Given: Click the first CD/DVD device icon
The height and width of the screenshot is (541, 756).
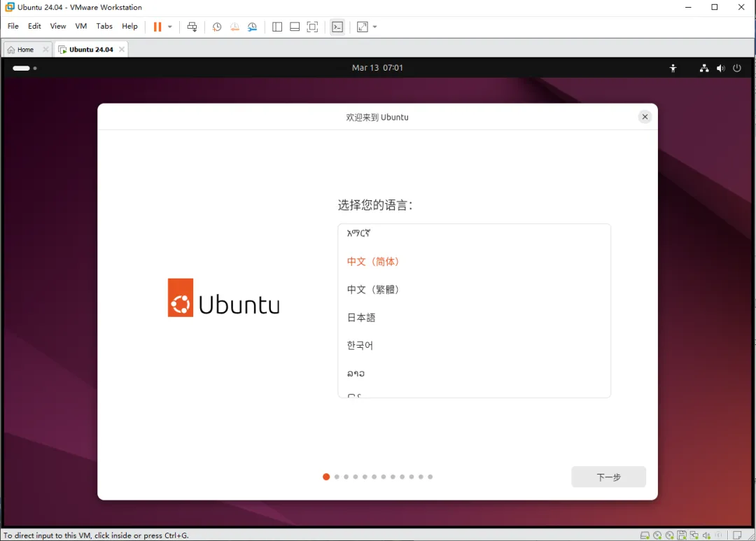Looking at the screenshot, I should 657,535.
